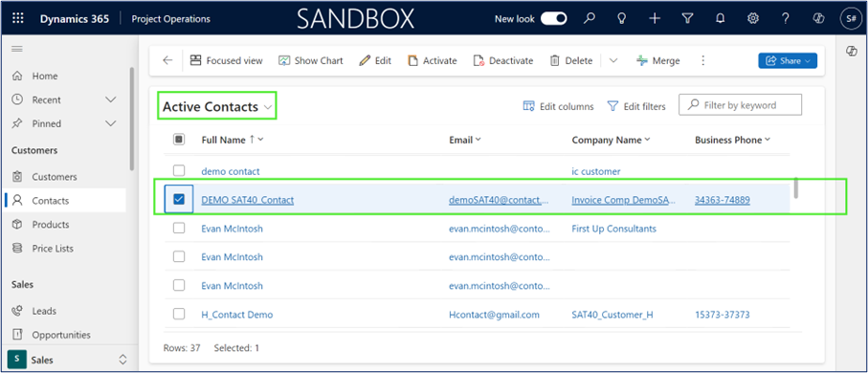The image size is (868, 373).
Task: Check the Evan McIntosh First Up Consultants row
Action: (x=179, y=228)
